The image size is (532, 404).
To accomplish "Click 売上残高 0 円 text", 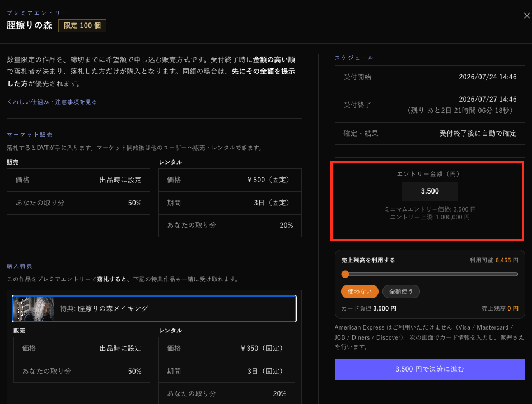I will point(500,308).
